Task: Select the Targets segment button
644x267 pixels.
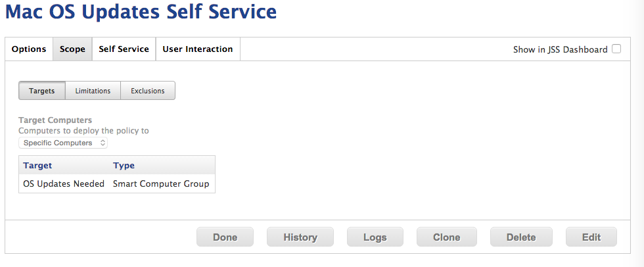Action: 42,91
